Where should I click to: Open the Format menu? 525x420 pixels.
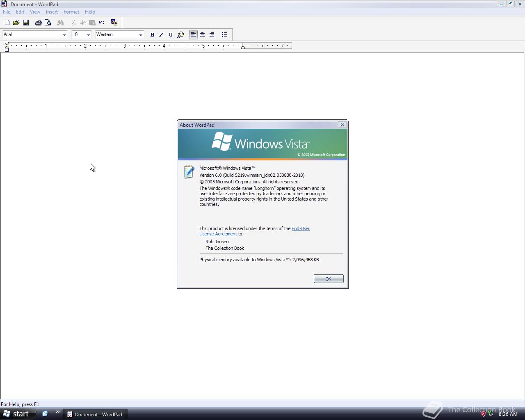[71, 12]
